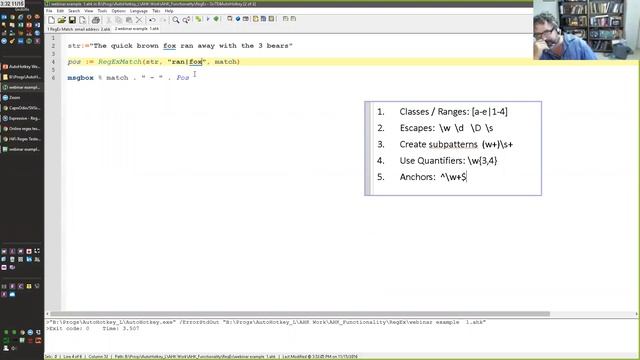Click the Print toolbar icon
This screenshot has width=640, height=360.
96,20
